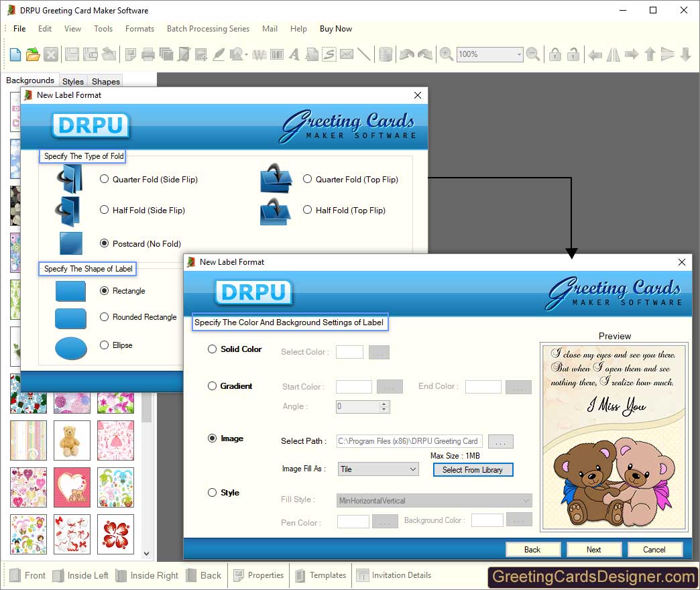Click the Start Color swatch box
The image size is (700, 590).
(x=353, y=386)
